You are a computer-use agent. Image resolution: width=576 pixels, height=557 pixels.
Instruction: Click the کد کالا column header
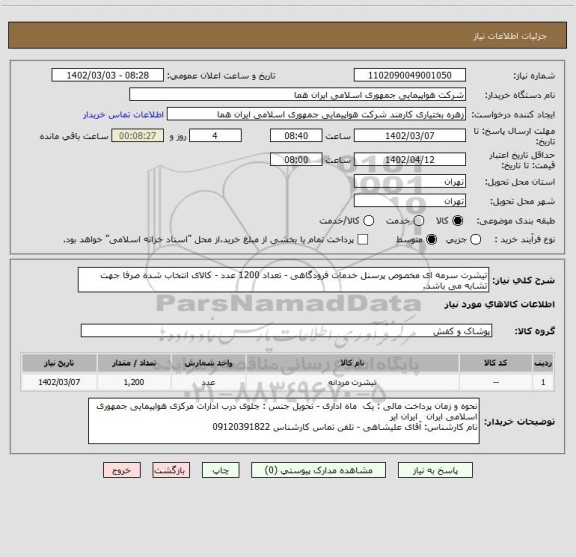[x=496, y=363]
